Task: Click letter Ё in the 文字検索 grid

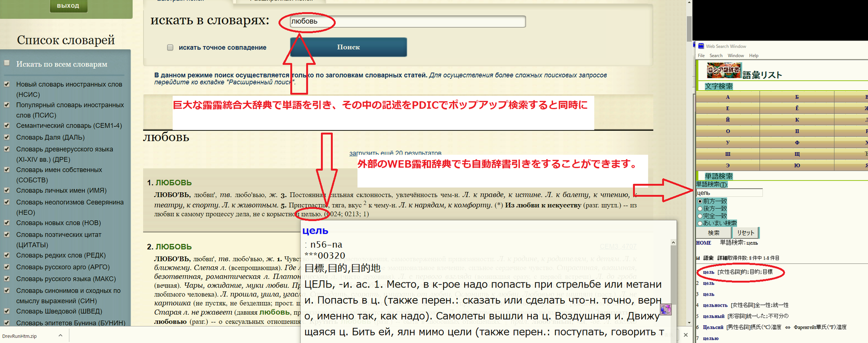Action: coord(797,108)
